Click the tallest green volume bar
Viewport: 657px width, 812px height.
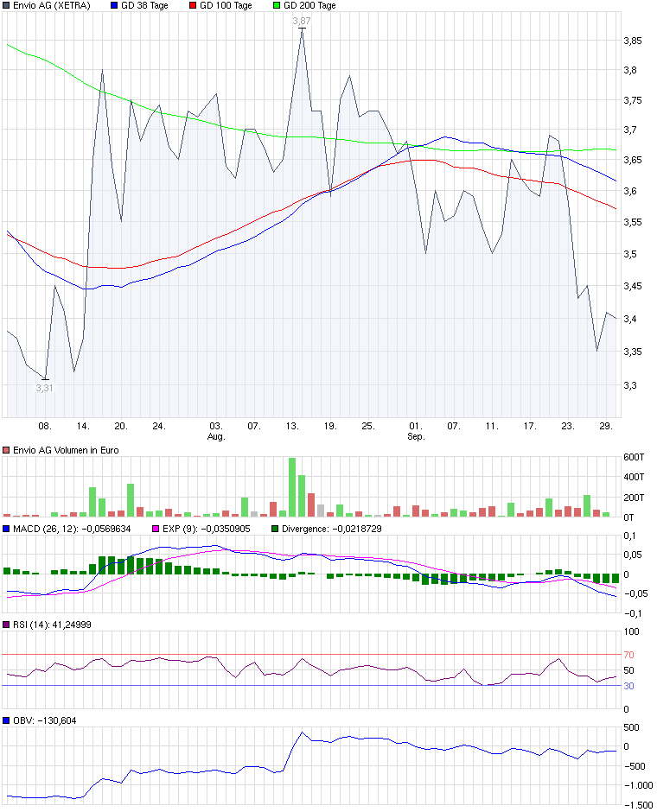tap(292, 487)
